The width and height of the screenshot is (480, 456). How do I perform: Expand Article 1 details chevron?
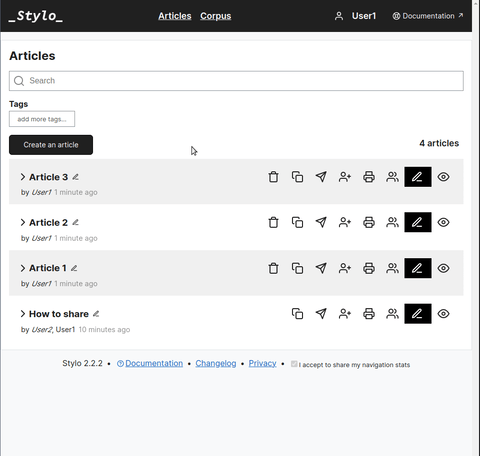23,268
